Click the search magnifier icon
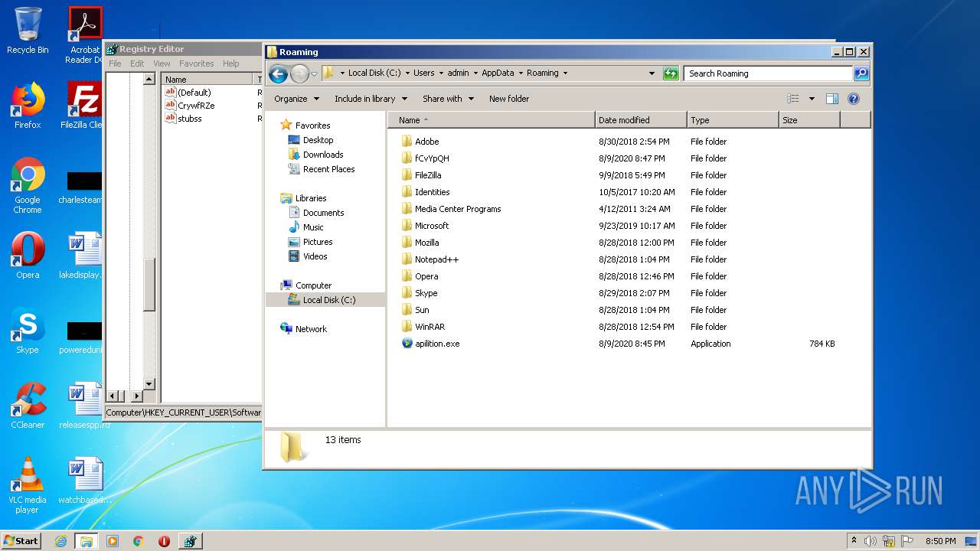 tap(861, 73)
